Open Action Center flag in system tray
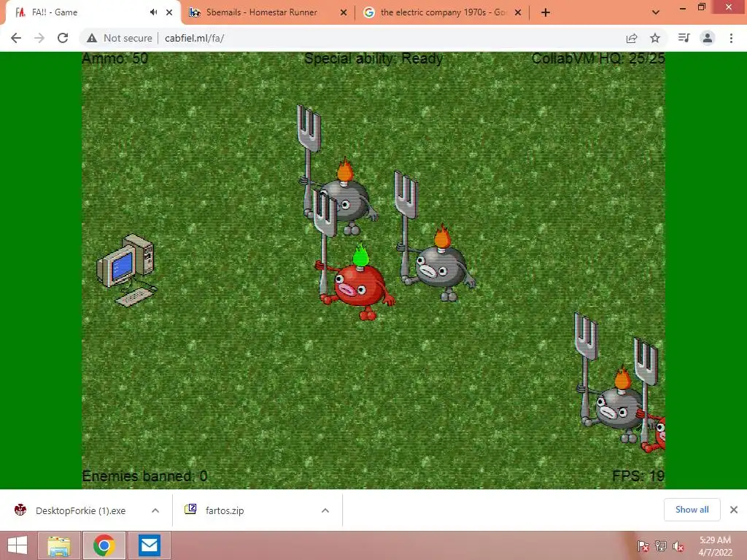 pos(643,546)
